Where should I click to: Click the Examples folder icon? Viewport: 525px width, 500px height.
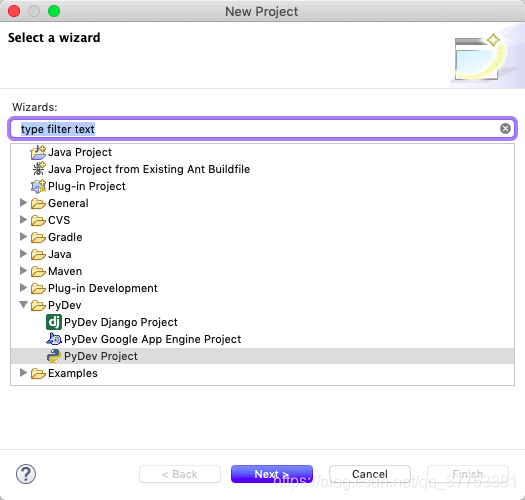[x=38, y=373]
